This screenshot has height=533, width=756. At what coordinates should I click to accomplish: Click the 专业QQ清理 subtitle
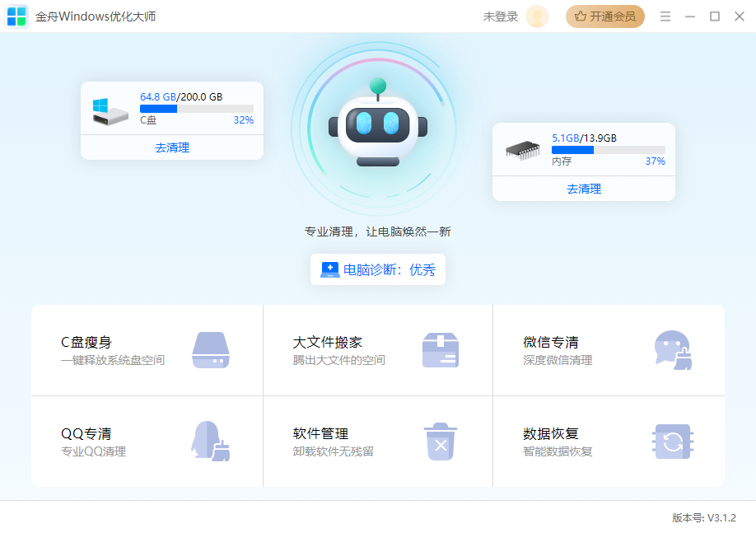point(94,452)
